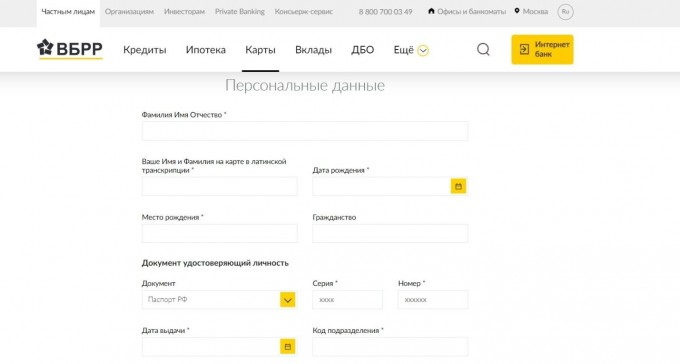Viewport: 680px width, 364px height.
Task: Click the location pin icon near Москва
Action: point(517,11)
